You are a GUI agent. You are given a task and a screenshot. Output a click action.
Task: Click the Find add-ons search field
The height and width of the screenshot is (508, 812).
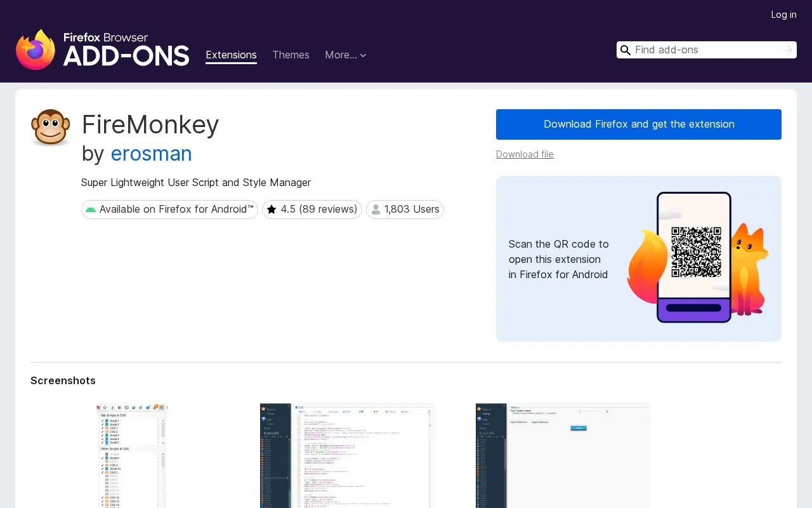pos(706,50)
